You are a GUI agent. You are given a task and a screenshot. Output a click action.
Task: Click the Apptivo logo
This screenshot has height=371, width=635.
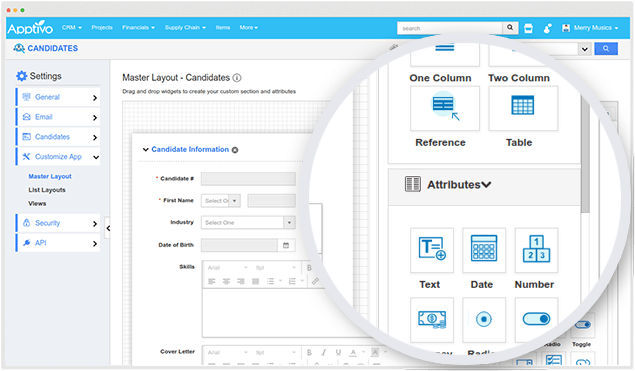30,28
